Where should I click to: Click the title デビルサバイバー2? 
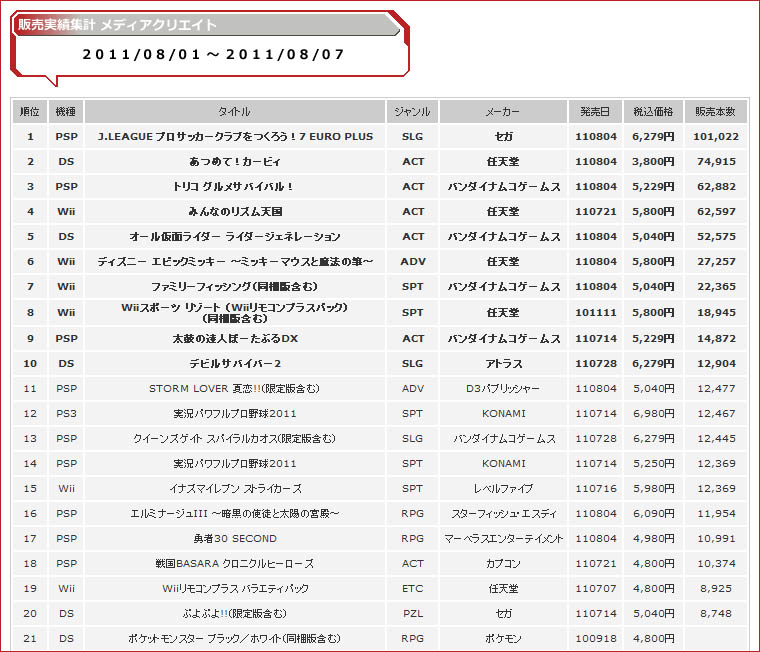tap(235, 364)
